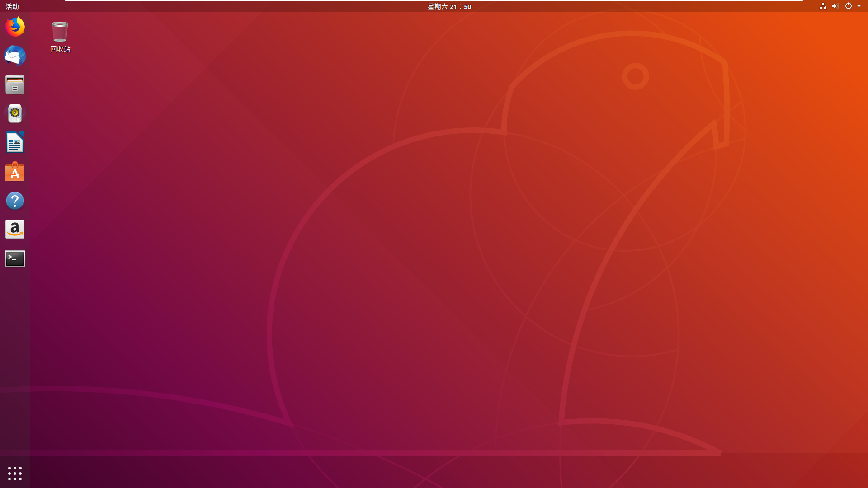Click the beaver's eye circle on wallpaper
Screen dimensions: 868x488
pos(635,76)
